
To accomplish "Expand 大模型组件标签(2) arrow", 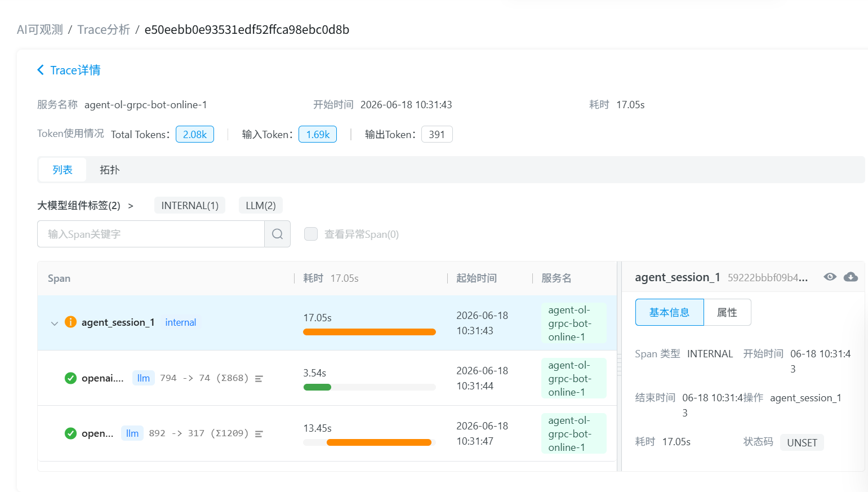I will [131, 206].
